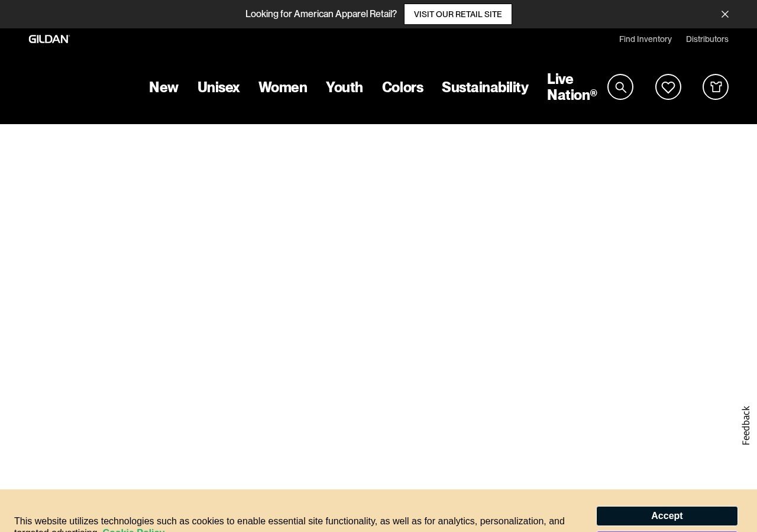This screenshot has width=757, height=532.
Task: Open the vertical Feedback tab
Action: point(746,425)
